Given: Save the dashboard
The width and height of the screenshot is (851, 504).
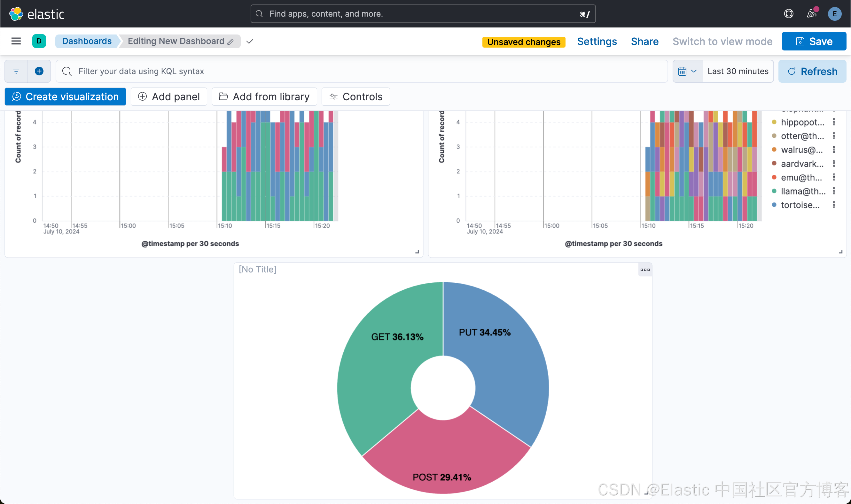Looking at the screenshot, I should coord(814,42).
